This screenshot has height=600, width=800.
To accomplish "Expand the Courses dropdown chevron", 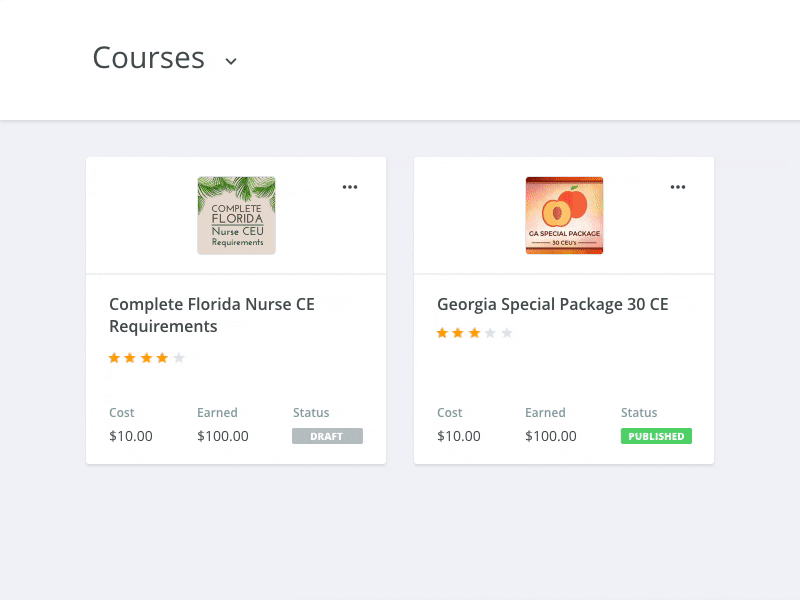I will pos(231,61).
